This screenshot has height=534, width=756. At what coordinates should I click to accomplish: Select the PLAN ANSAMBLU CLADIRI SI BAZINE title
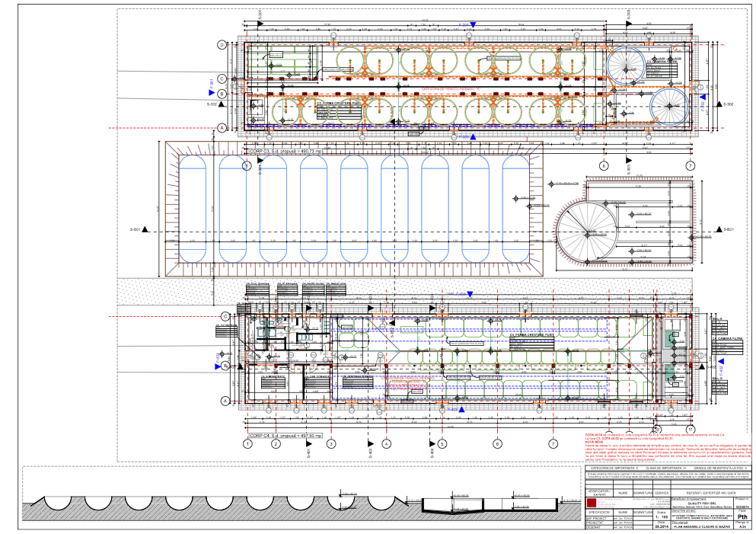[701, 526]
